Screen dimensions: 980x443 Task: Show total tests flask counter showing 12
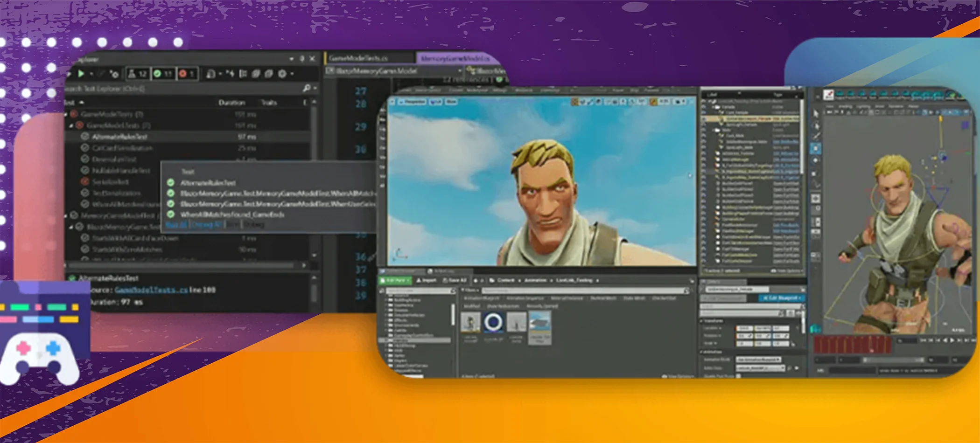click(x=137, y=74)
